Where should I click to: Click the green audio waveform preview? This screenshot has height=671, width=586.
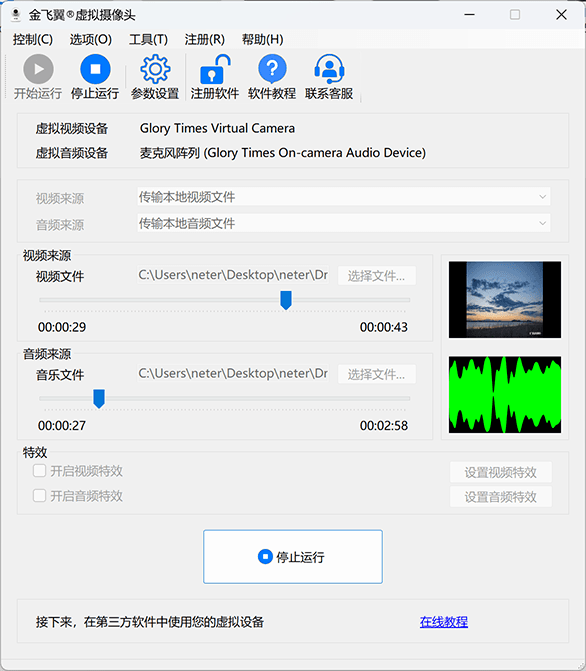coord(505,395)
